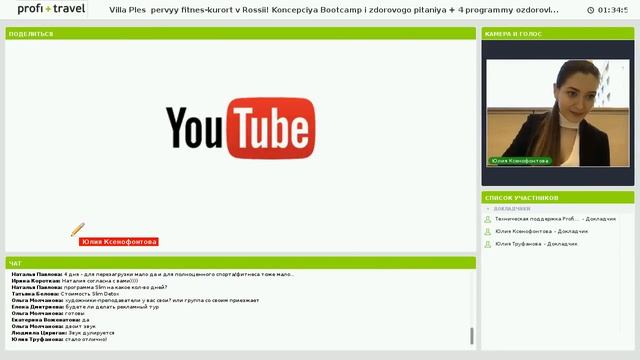Click user icon beside Юлия Труфанова participant
Image resolution: width=640 pixels, height=360 pixels.
487,244
